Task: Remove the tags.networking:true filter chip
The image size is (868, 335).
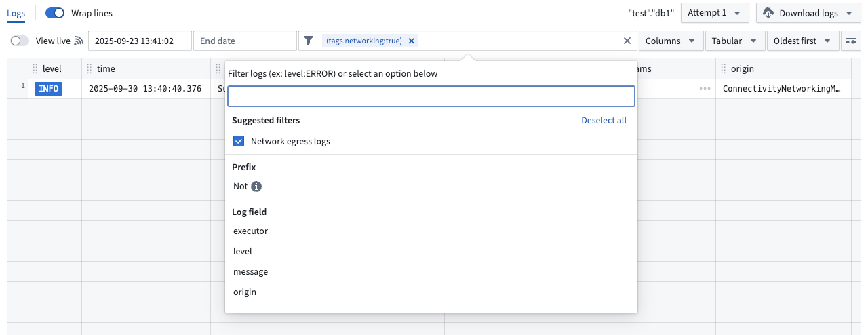Action: pyautogui.click(x=411, y=41)
